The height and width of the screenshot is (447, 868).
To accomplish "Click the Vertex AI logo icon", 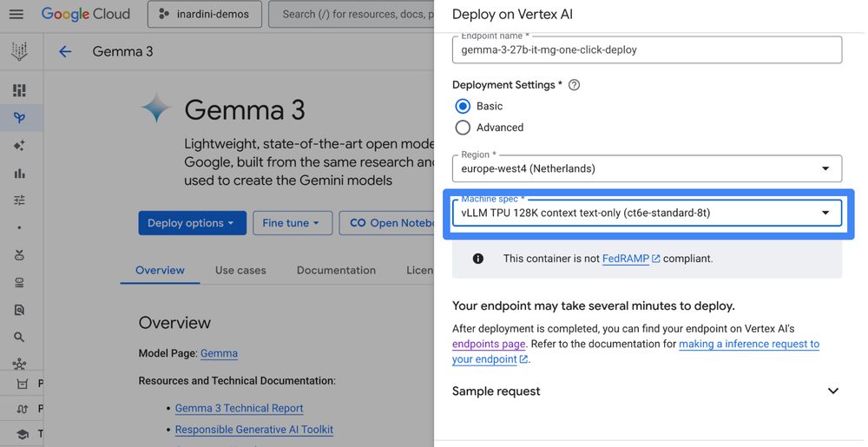I will point(19,52).
